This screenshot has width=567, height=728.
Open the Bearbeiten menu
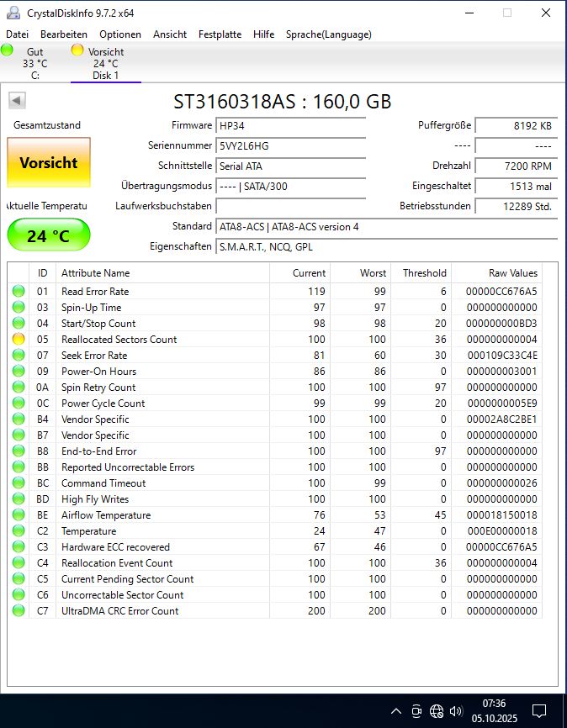coord(64,34)
